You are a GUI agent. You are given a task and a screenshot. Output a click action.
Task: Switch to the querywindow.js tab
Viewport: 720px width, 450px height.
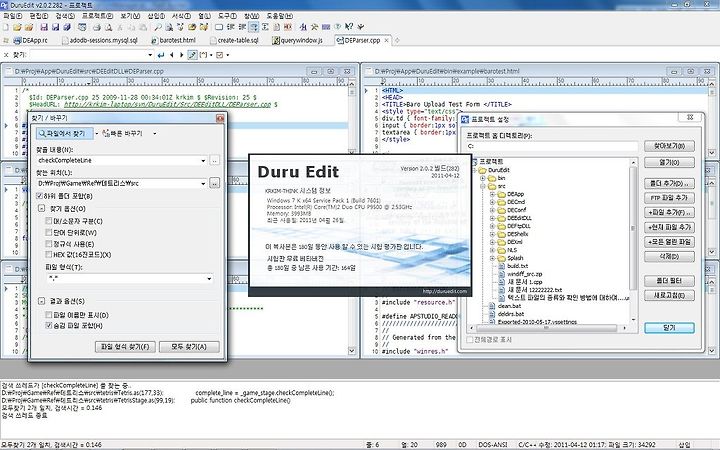(297, 40)
